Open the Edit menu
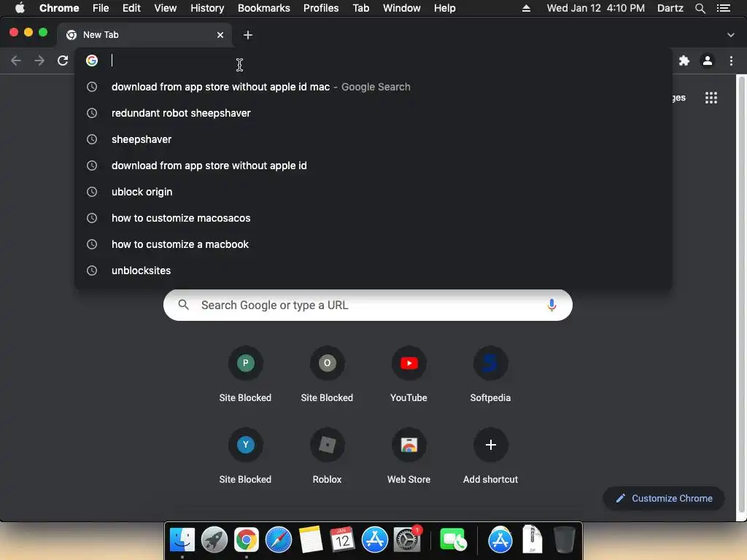 click(131, 8)
